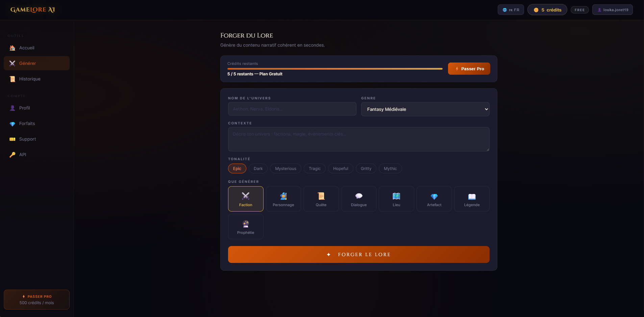Open the Générer sidebar item

(36, 64)
